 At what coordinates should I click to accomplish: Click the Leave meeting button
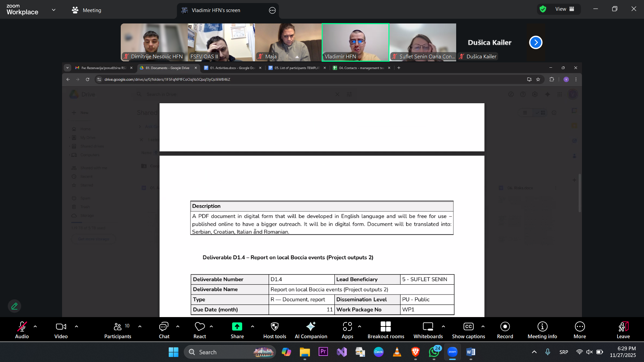click(623, 330)
